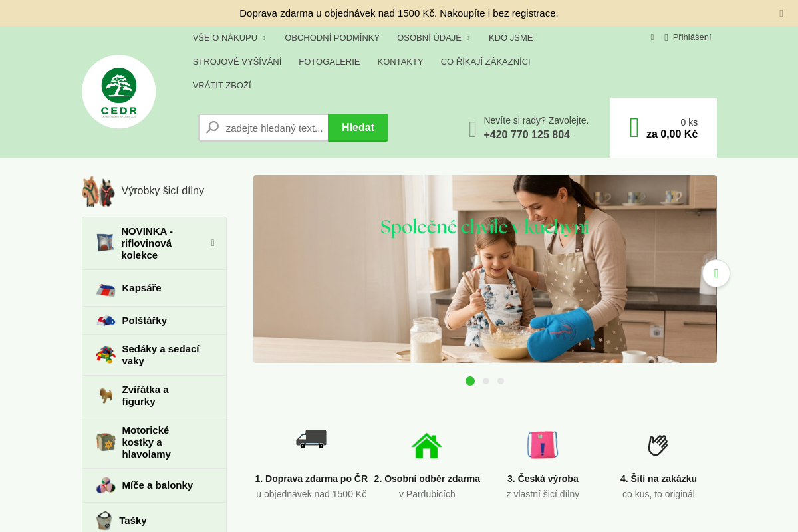Image resolution: width=798 pixels, height=532 pixels.
Task: Expand the NOVINKA riflovinová kolekce category
Action: tap(213, 243)
